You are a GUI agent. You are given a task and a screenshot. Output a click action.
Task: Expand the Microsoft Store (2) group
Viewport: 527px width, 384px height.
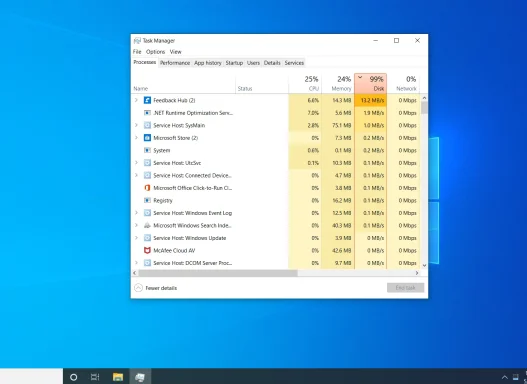pyautogui.click(x=136, y=138)
